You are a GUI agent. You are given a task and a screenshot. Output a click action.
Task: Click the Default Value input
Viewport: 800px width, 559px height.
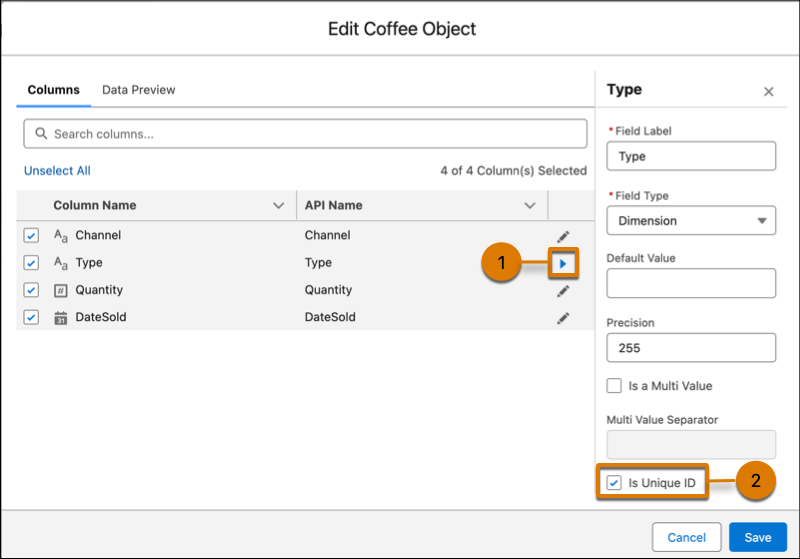tap(691, 283)
